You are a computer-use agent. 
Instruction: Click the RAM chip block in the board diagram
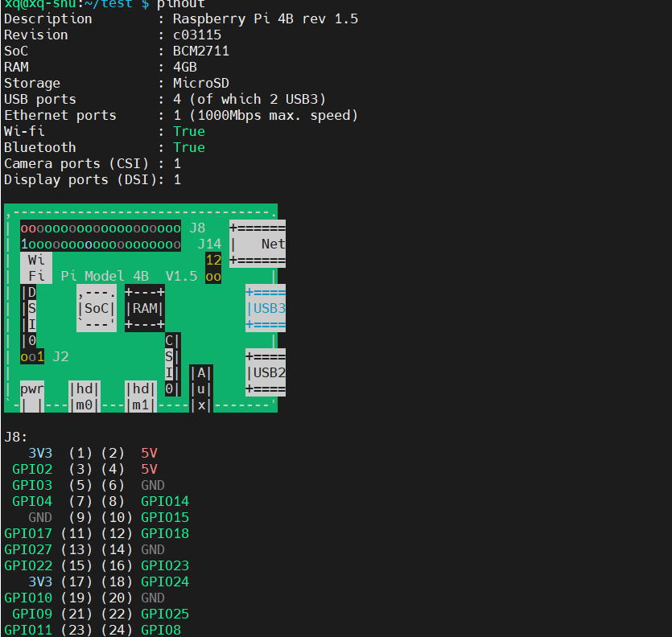pos(145,308)
